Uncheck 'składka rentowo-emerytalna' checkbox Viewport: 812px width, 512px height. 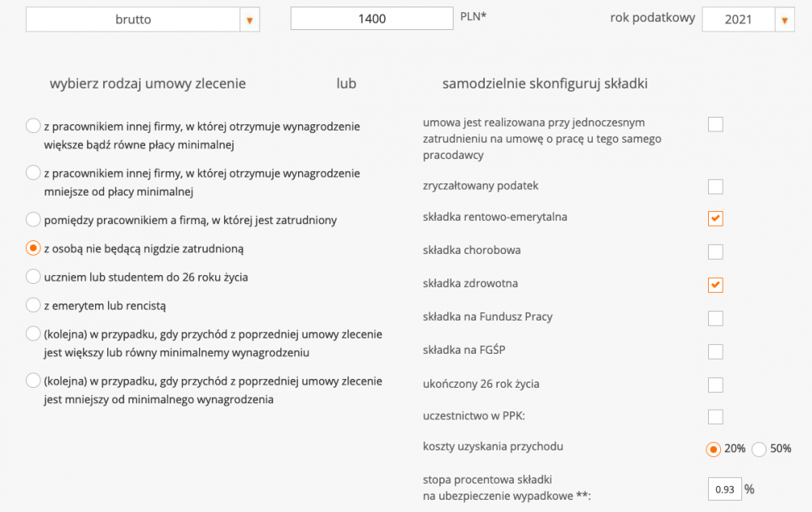point(715,218)
